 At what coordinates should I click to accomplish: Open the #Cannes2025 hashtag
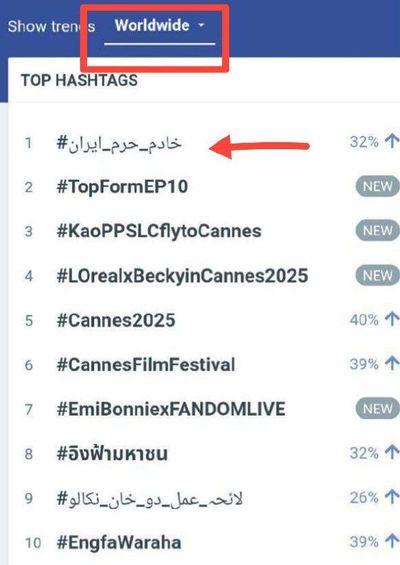coord(116,320)
